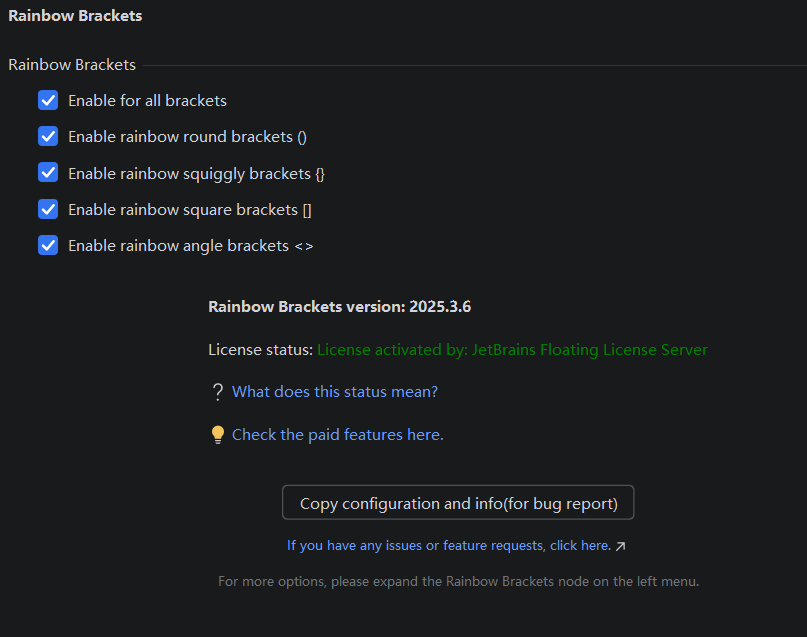Click the Rainbow Brackets section group label
The height and width of the screenshot is (637, 807).
72,65
